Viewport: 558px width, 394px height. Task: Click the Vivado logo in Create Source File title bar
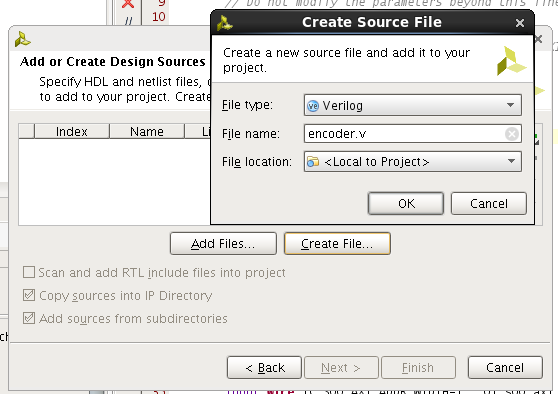[225, 23]
